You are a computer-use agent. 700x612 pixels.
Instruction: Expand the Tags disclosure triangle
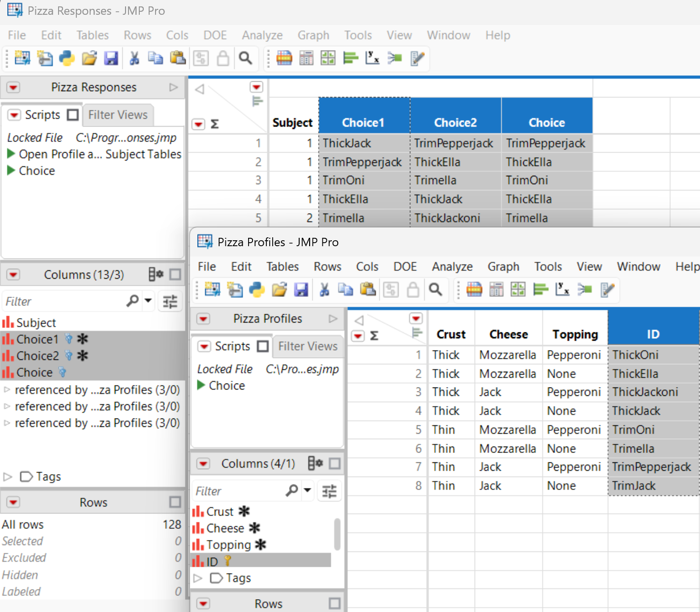coord(7,477)
